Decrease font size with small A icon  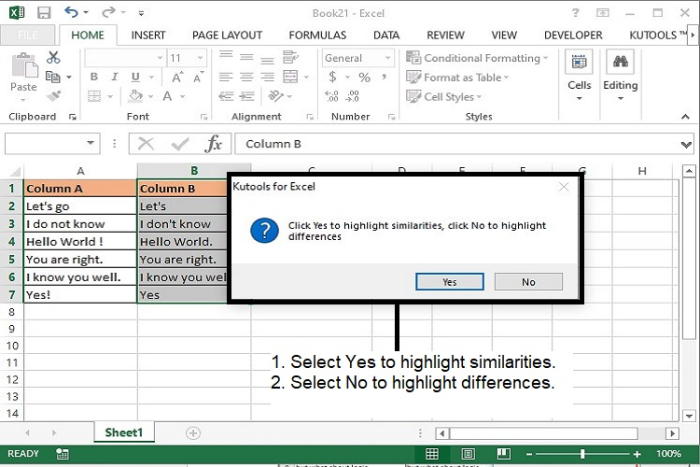point(198,77)
